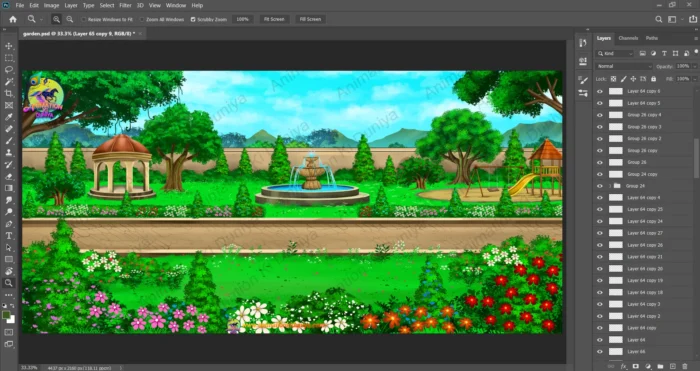Select the Gradient tool

coord(8,188)
